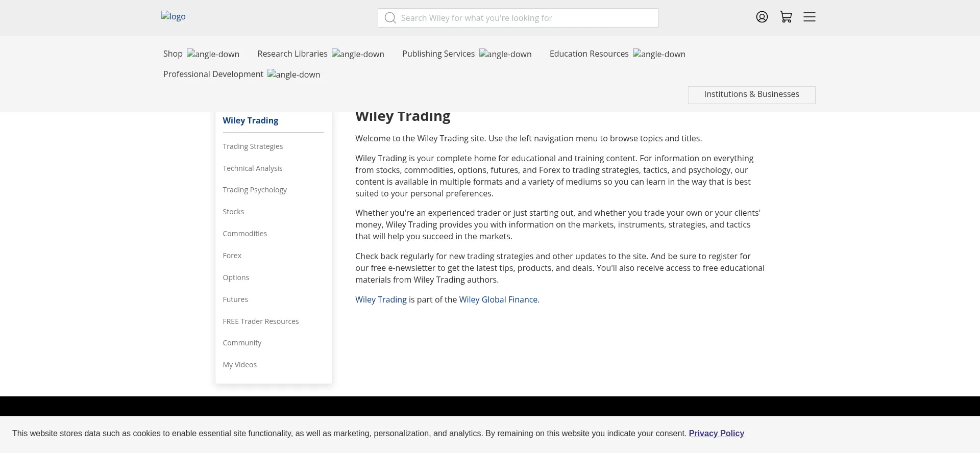Open the Education Resources menu
980x453 pixels.
[589, 54]
